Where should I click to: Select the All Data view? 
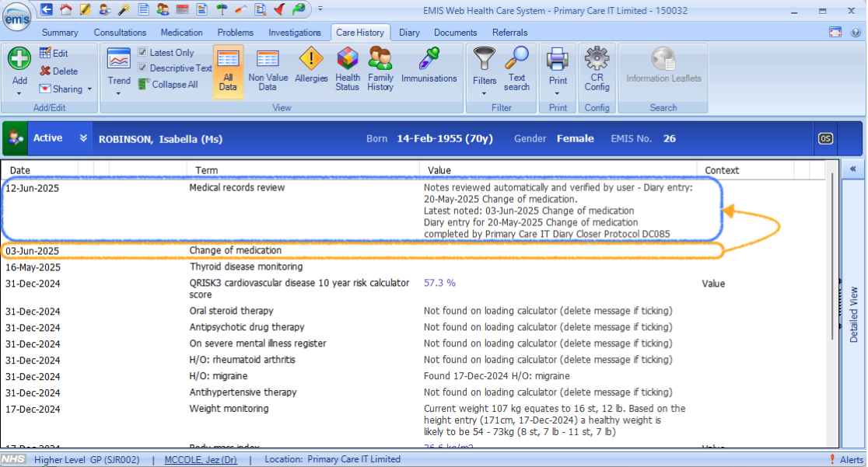coord(228,72)
